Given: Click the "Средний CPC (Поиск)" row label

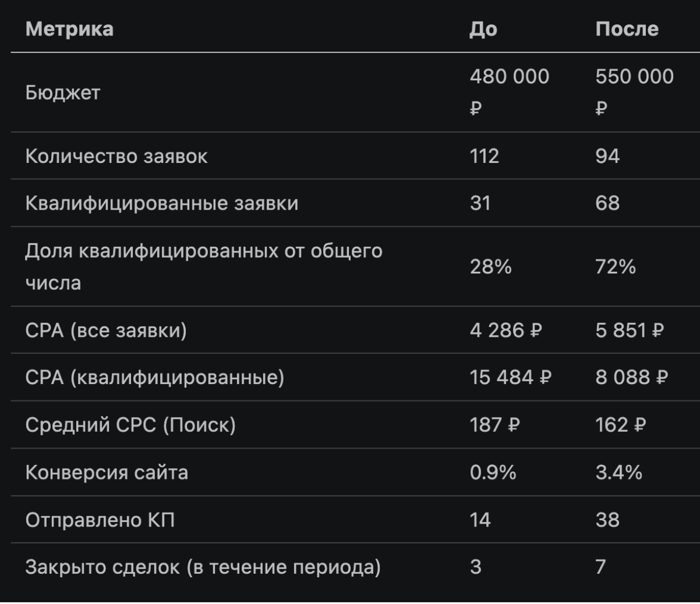Looking at the screenshot, I should [130, 425].
